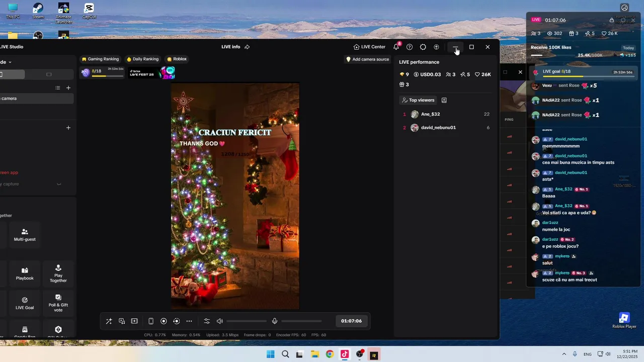Viewport: 644px width, 362px height.
Task: Open the magic effects wand tool
Action: (109, 321)
